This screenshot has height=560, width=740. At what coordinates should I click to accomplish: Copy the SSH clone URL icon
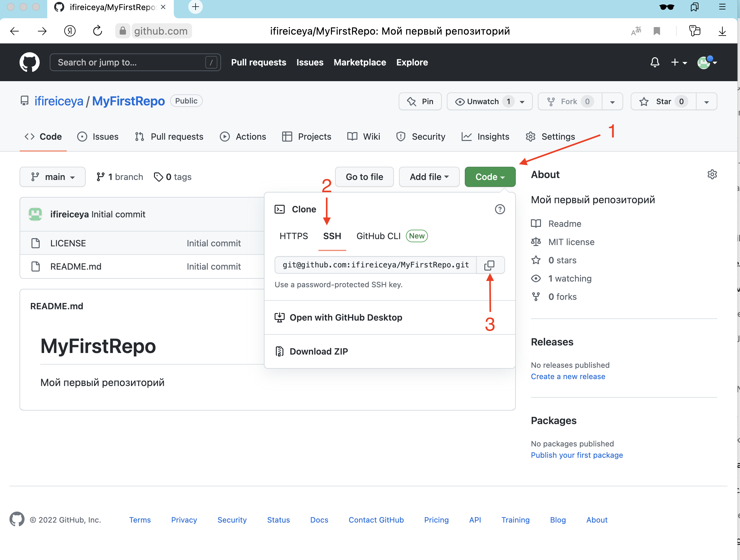pyautogui.click(x=489, y=265)
